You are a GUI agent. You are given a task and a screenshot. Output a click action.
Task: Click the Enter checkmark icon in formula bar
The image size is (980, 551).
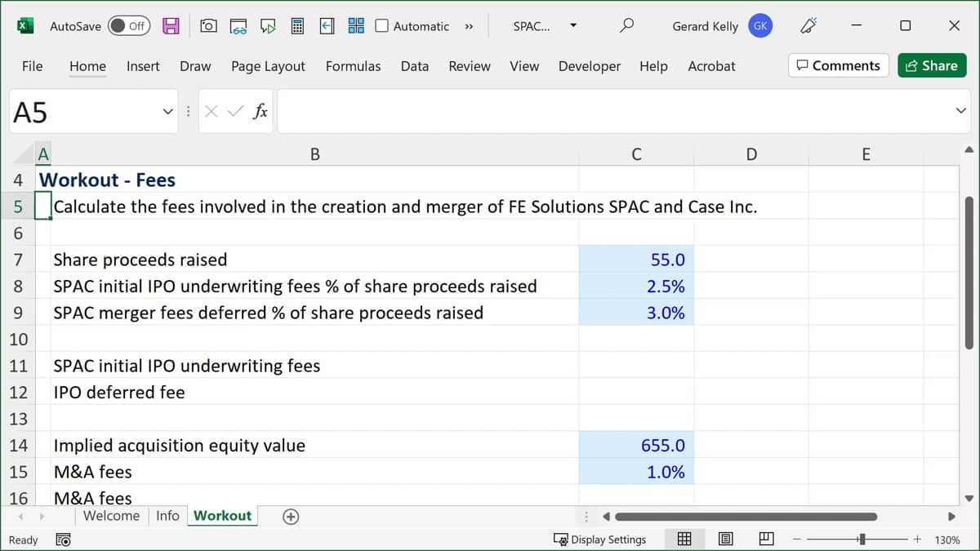click(235, 112)
